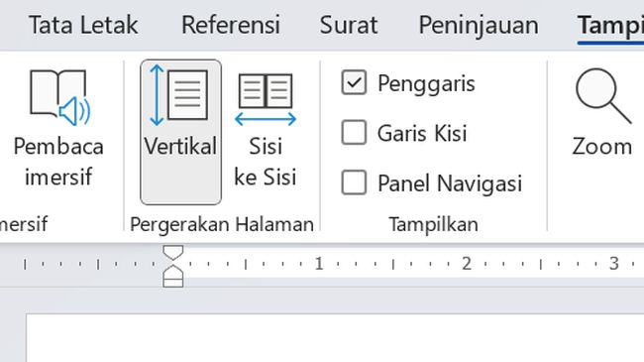The height and width of the screenshot is (362, 644).
Task: Open the Zoom magnifier tool
Action: coord(602,96)
